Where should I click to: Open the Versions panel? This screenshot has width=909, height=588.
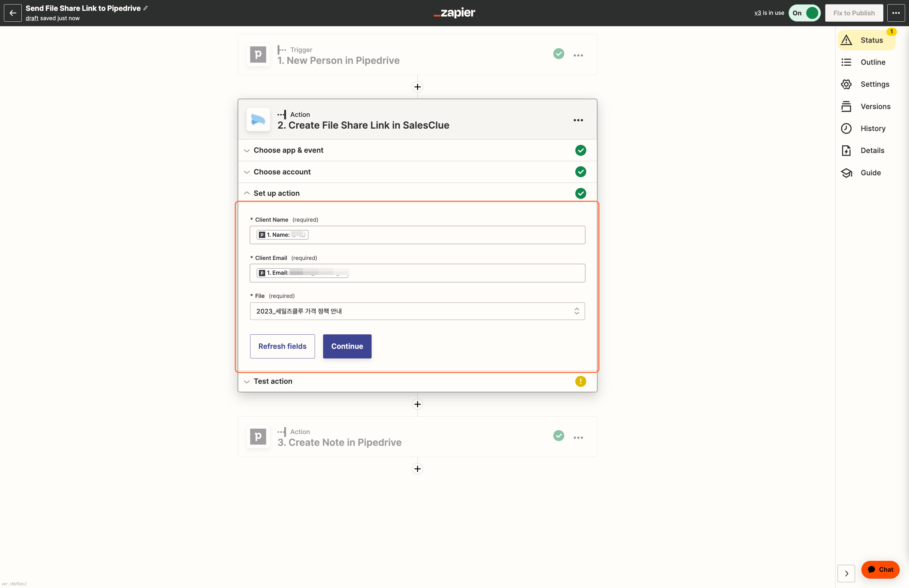(866, 107)
